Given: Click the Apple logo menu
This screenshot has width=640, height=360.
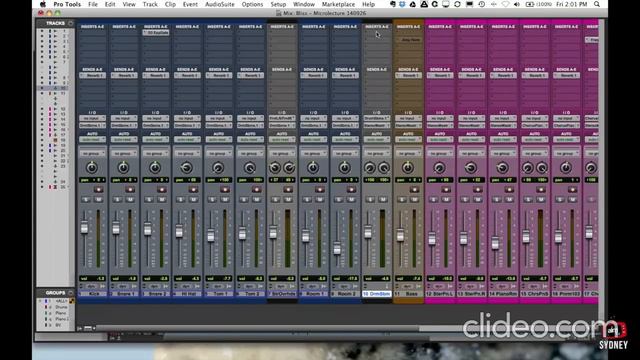Looking at the screenshot, I should (43, 4).
